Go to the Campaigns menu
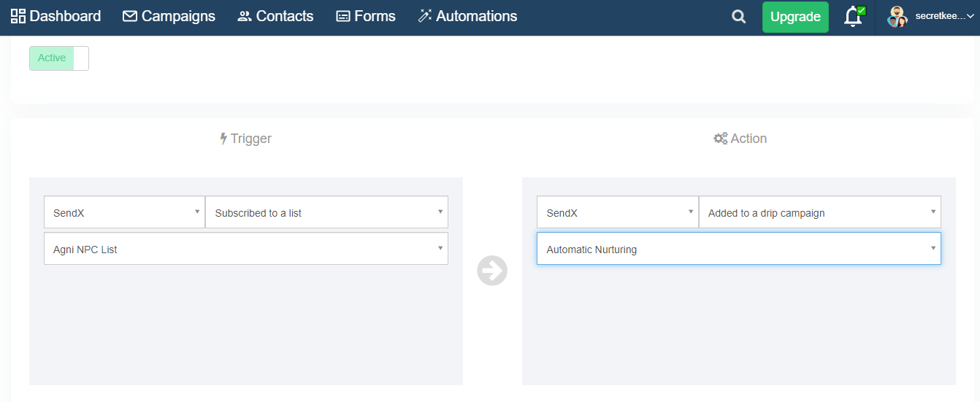Viewport: 980px width, 402px height. coord(178,16)
